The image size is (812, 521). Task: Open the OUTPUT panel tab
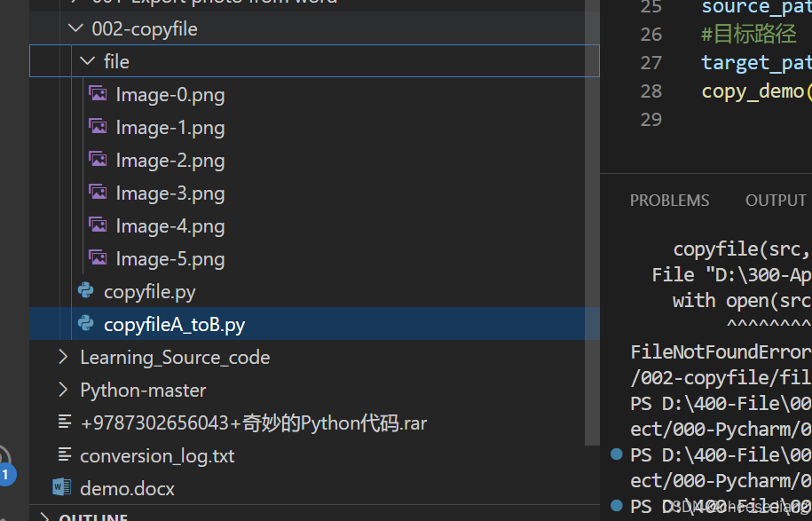pos(776,201)
